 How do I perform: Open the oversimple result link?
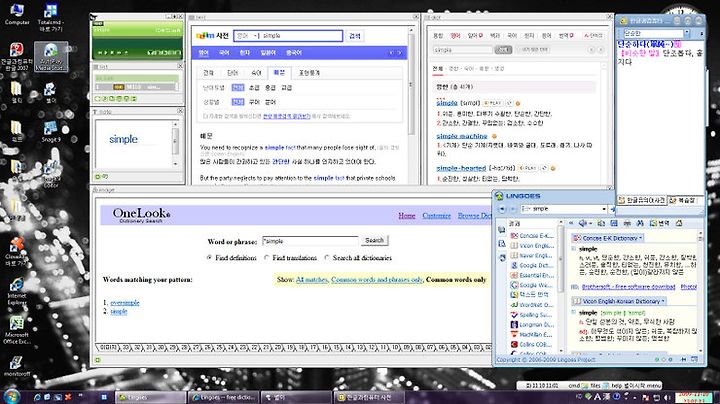click(x=124, y=303)
